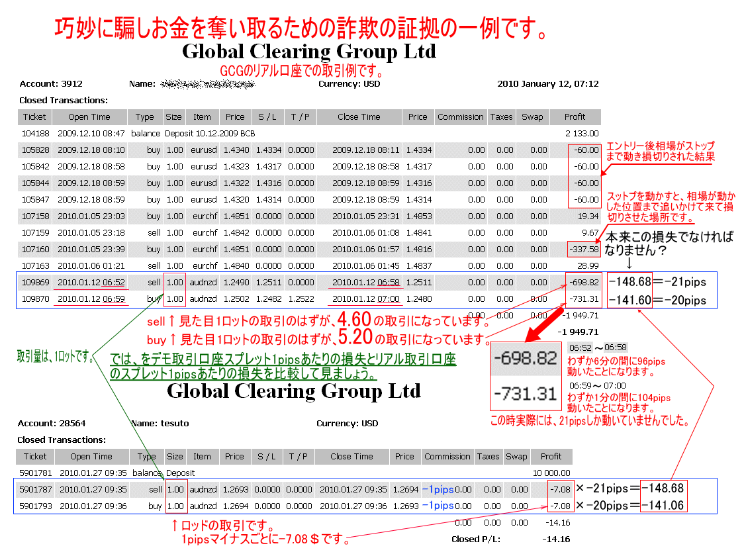This screenshot has height=560, width=744.
Task: Click close time '2010.01.06 01:45'
Action: tap(366, 265)
